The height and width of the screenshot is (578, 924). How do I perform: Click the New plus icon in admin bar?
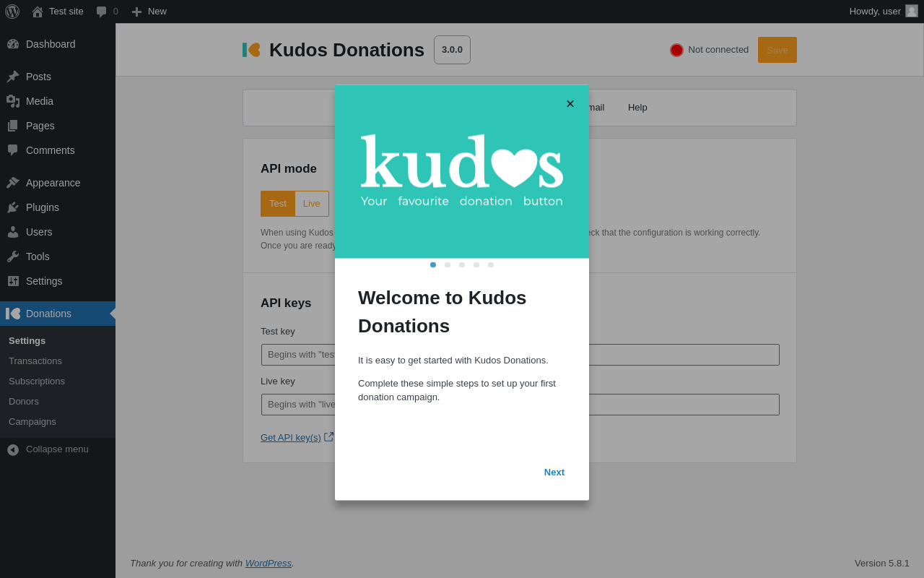(136, 12)
